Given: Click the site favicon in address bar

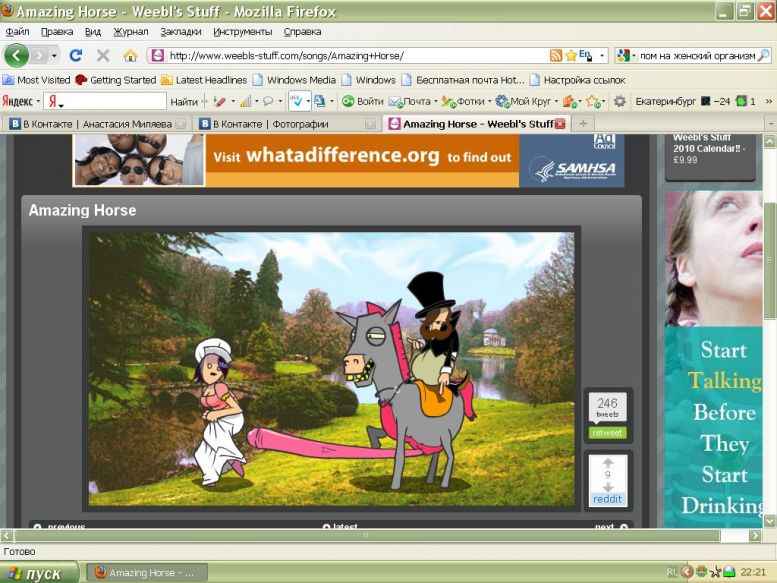Looking at the screenshot, I should coord(158,55).
